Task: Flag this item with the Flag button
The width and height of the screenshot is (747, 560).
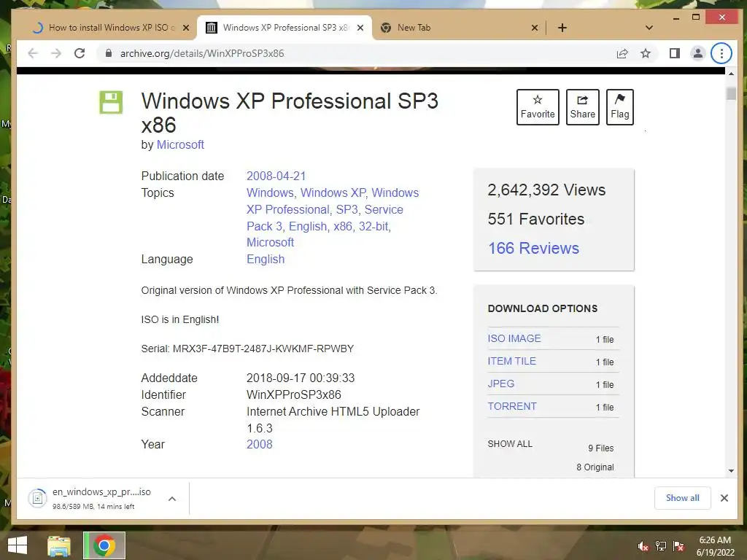Action: click(x=619, y=107)
